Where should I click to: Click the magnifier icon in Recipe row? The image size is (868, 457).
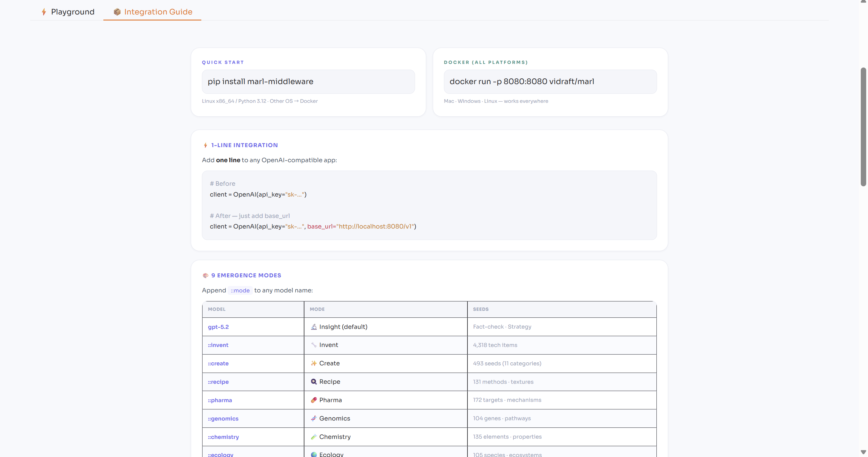tap(314, 382)
